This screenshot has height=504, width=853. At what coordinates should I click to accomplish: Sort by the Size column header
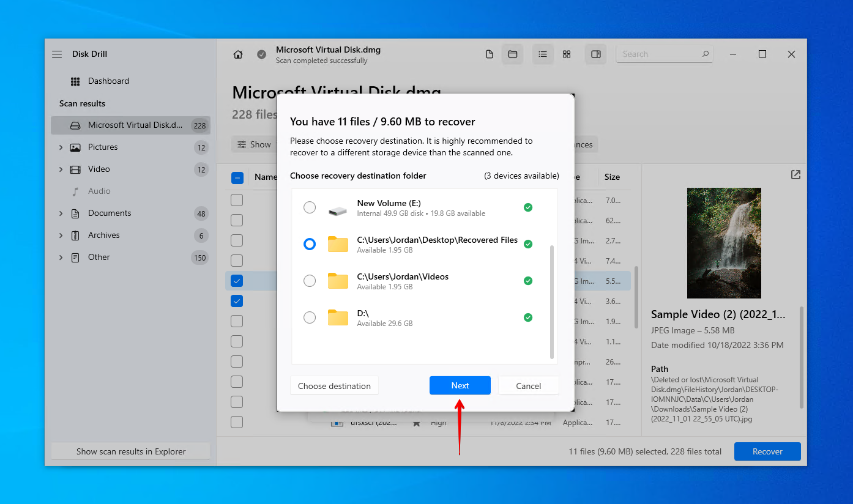pyautogui.click(x=612, y=177)
